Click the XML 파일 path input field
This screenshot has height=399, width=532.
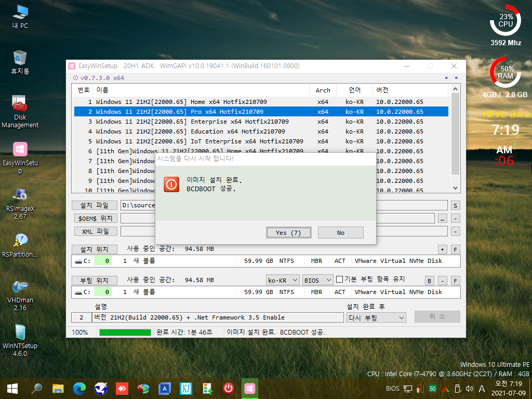point(284,231)
